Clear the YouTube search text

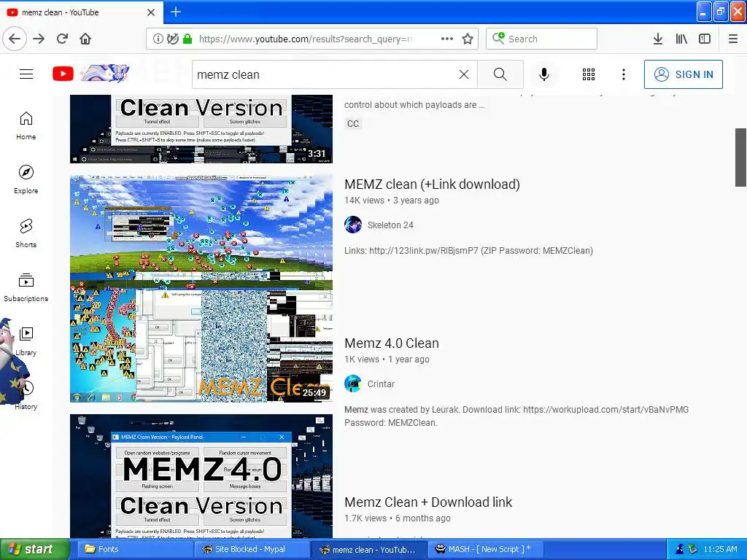tap(463, 74)
